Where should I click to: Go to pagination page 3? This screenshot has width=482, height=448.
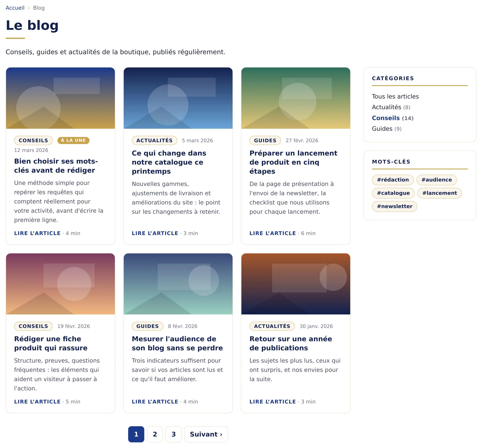tap(174, 434)
